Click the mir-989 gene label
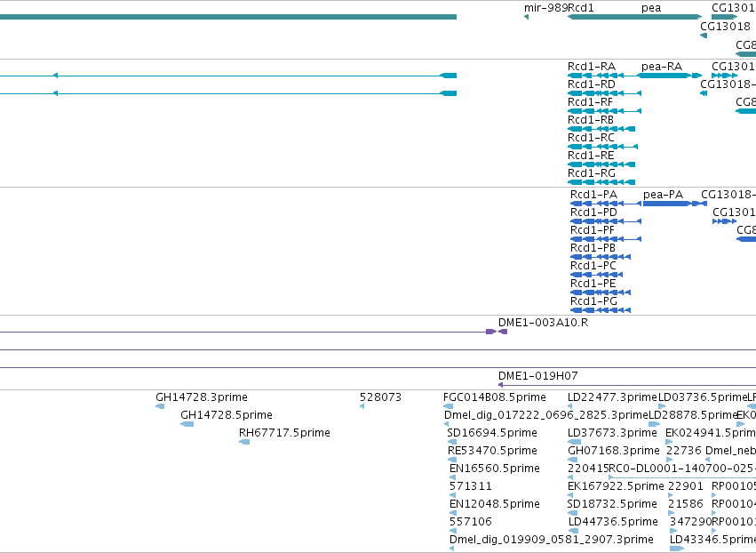Image resolution: width=756 pixels, height=553 pixels. coord(545,8)
